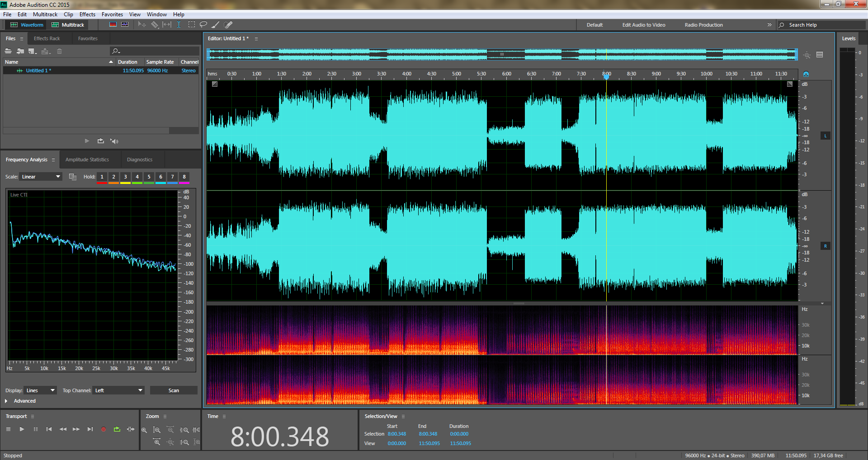Toggle the left channel L button

click(825, 136)
